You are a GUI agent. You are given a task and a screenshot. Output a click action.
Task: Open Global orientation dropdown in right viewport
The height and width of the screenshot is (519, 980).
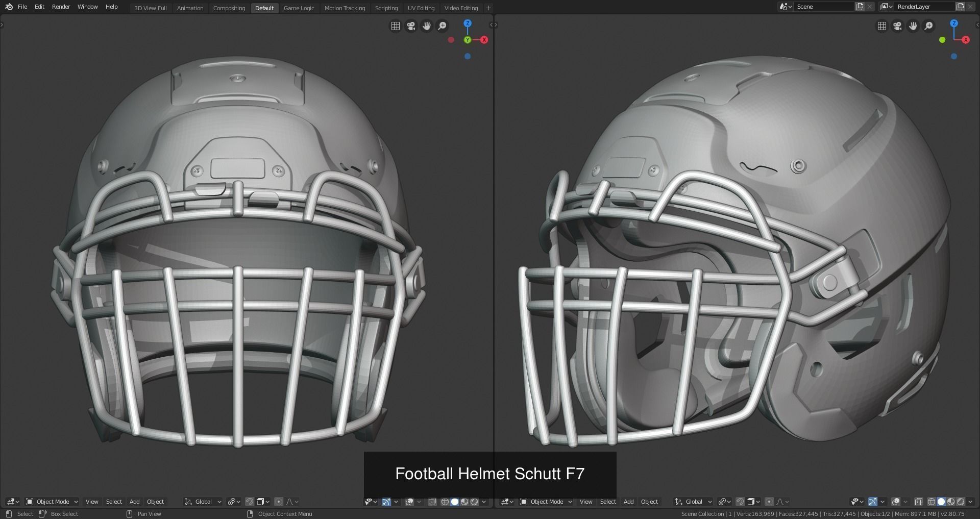point(693,502)
